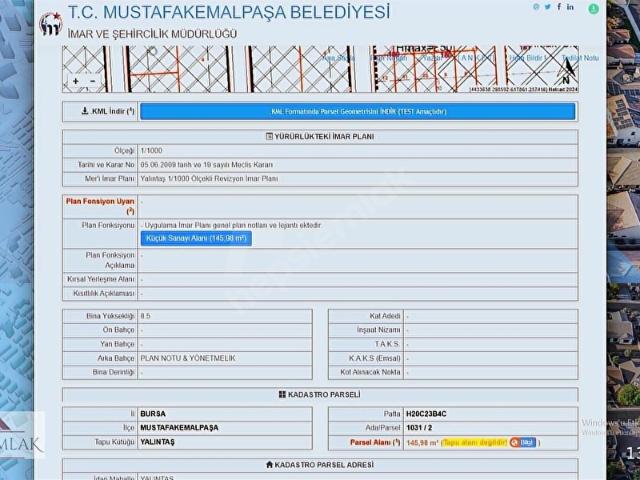Select the İlçe value MUSTAFAKEMALPAŞA

pos(179,428)
